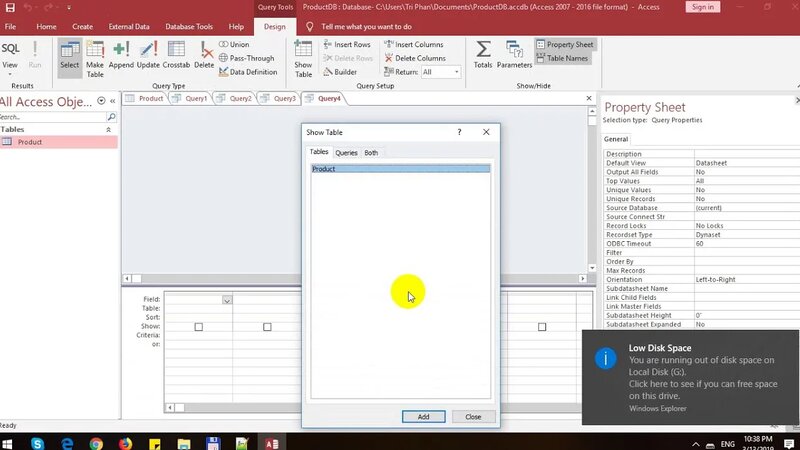Viewport: 800px width, 450px height.
Task: Open query Parameters dialog
Action: pyautogui.click(x=514, y=55)
